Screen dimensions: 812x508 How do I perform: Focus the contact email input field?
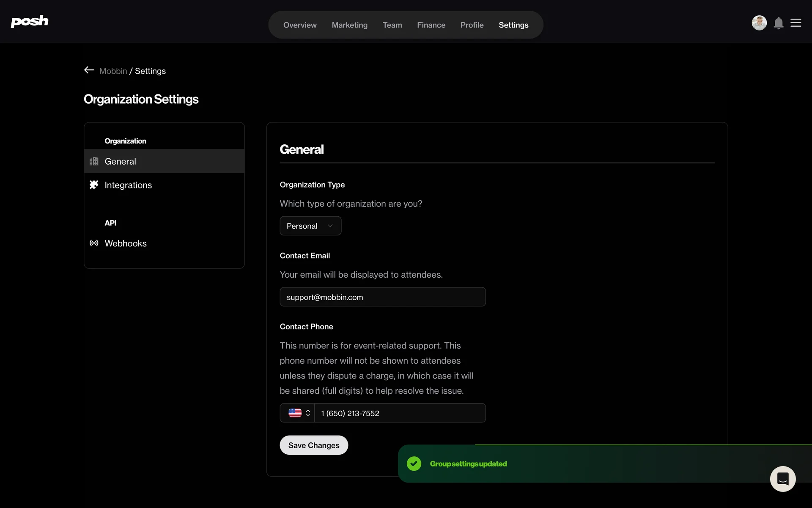pos(382,297)
